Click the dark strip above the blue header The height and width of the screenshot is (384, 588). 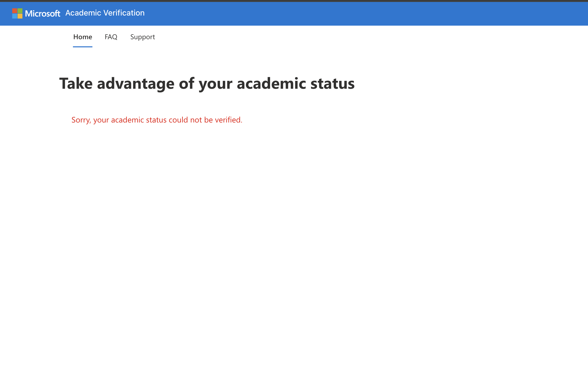(x=294, y=1)
